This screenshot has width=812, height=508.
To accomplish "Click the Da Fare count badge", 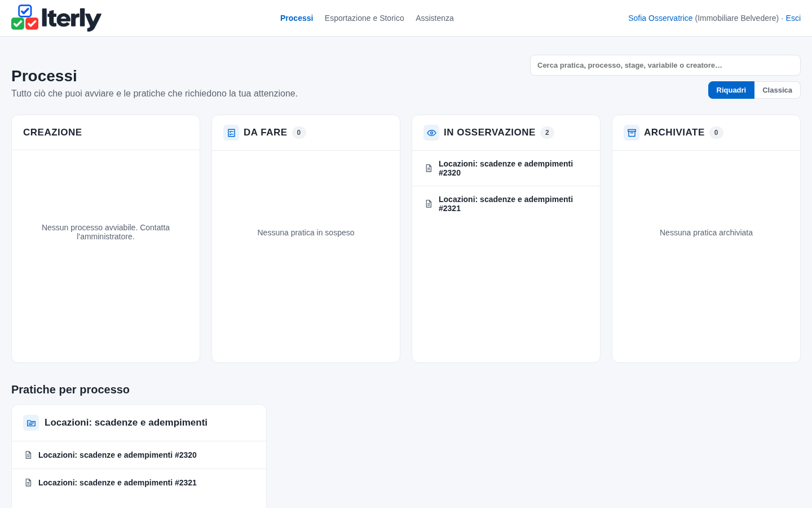I will (299, 133).
